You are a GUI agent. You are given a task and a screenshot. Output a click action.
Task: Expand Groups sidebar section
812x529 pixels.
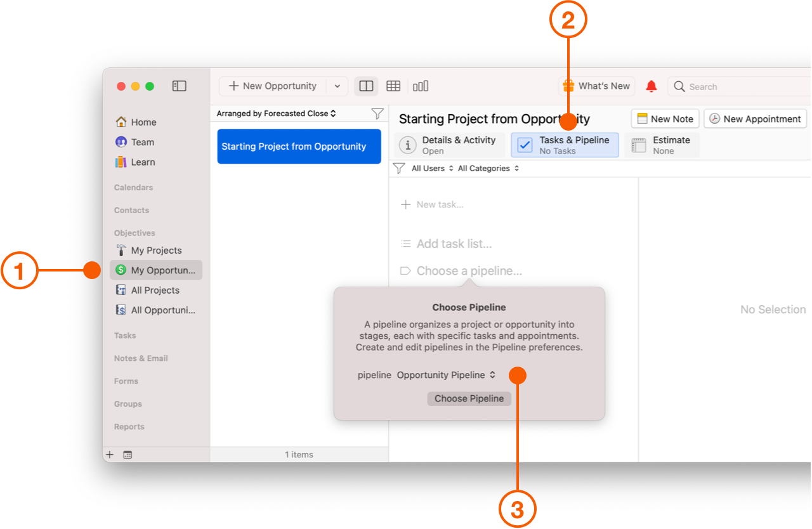(x=128, y=404)
